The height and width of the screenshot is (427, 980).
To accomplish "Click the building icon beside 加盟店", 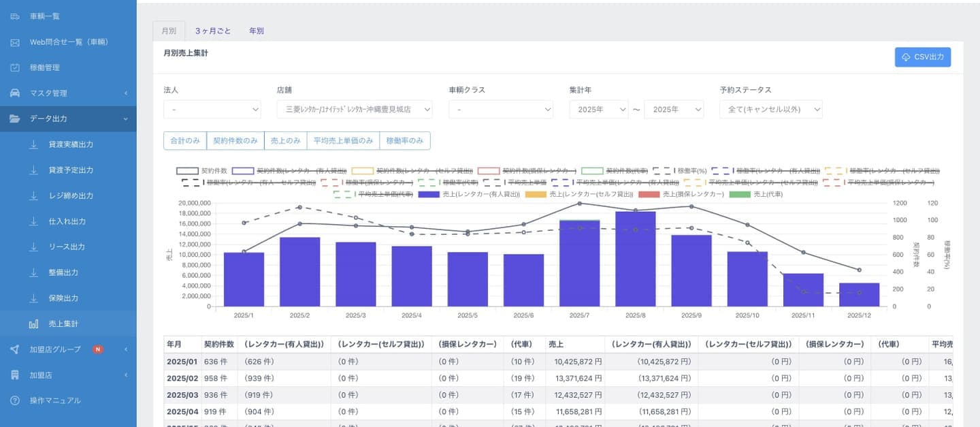I will click(x=15, y=375).
